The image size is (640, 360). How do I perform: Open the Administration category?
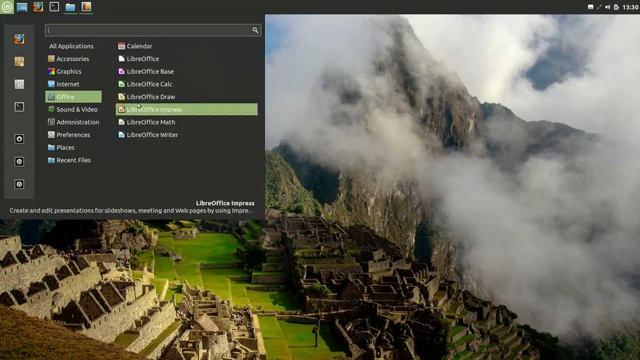click(73, 122)
